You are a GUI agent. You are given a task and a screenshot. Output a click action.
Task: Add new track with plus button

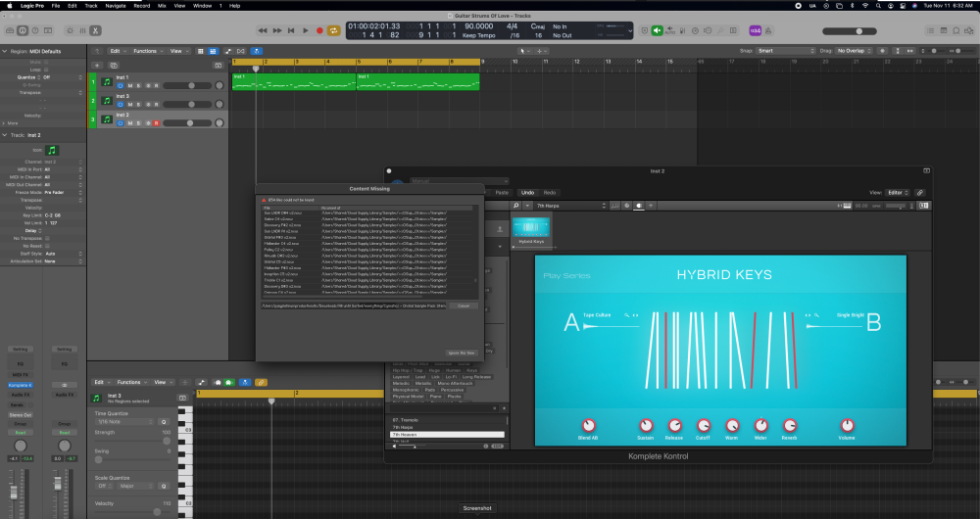97,65
